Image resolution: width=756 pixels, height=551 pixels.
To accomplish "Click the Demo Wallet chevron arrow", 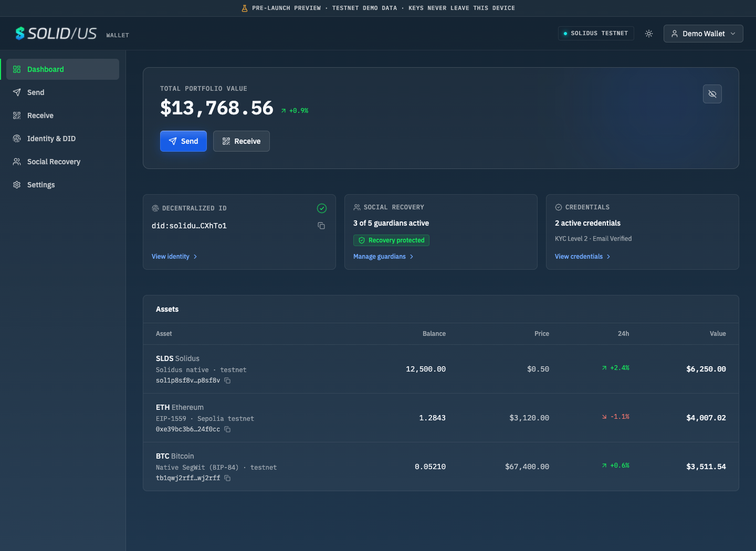I will 733,34.
